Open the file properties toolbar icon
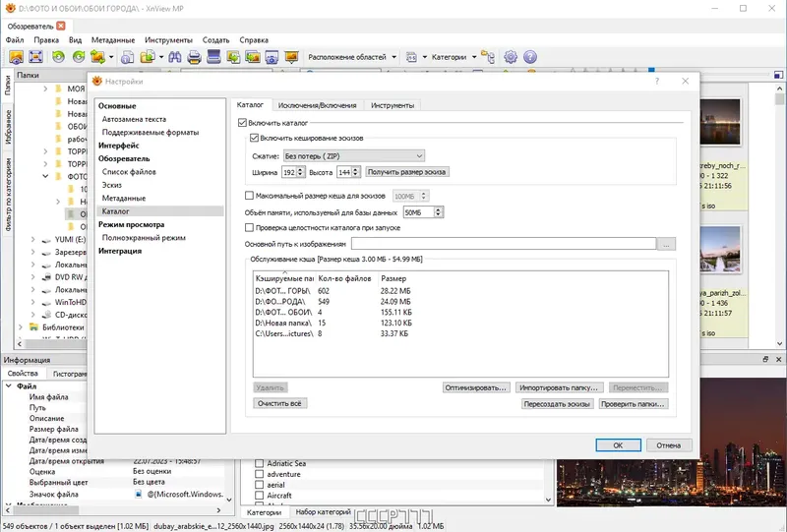The image size is (787, 532). pyautogui.click(x=128, y=57)
